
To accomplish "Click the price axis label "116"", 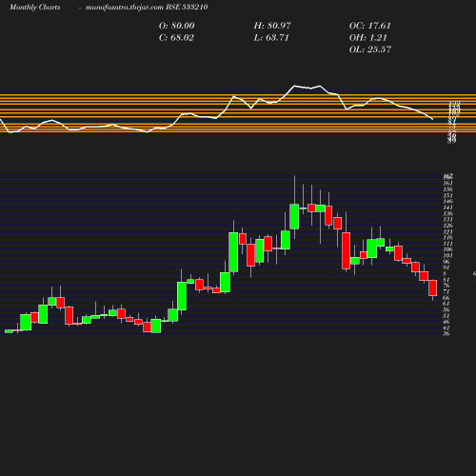I will pos(447,237).
